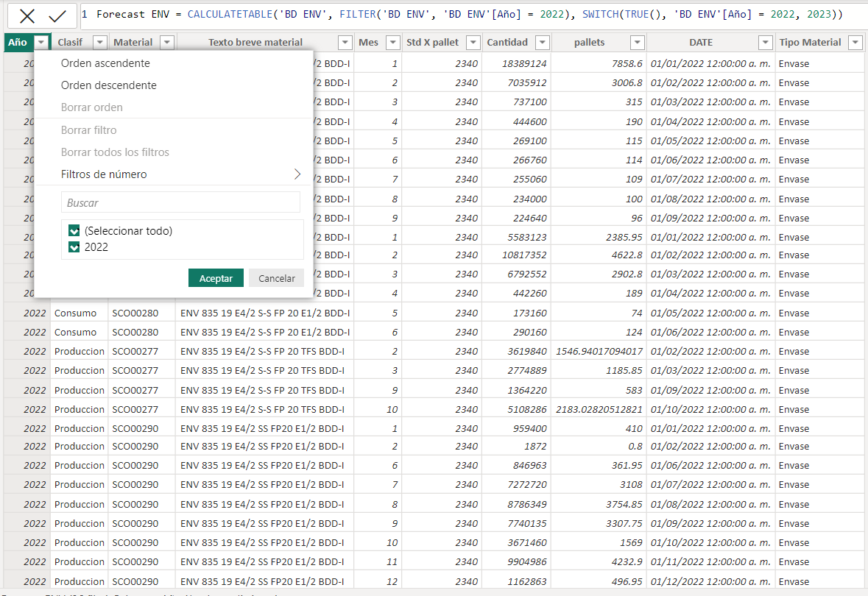Open the Tipo Material filter dropdown

click(x=855, y=42)
